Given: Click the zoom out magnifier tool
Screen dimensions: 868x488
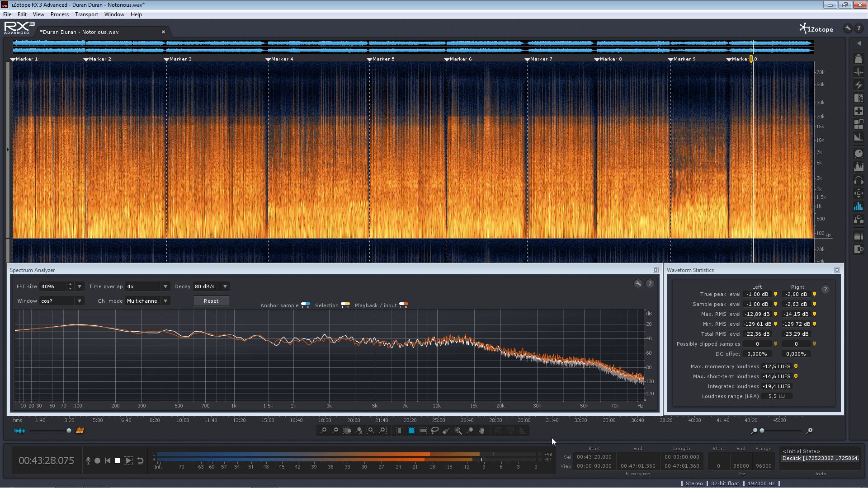Looking at the screenshot, I should point(335,431).
